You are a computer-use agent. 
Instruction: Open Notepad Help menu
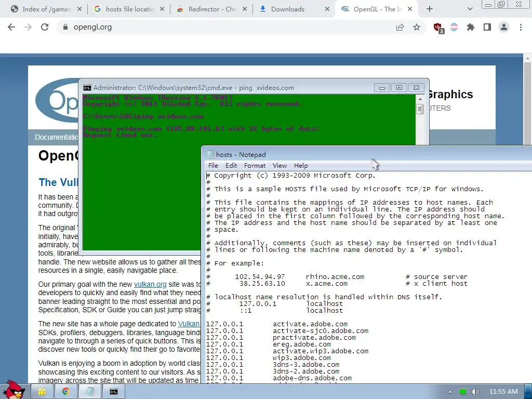[301, 166]
